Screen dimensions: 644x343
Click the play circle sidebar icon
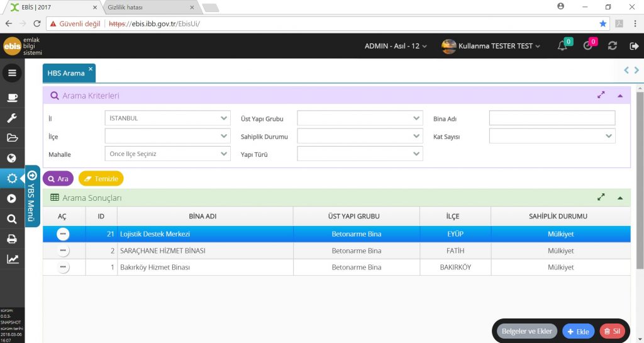click(x=12, y=198)
